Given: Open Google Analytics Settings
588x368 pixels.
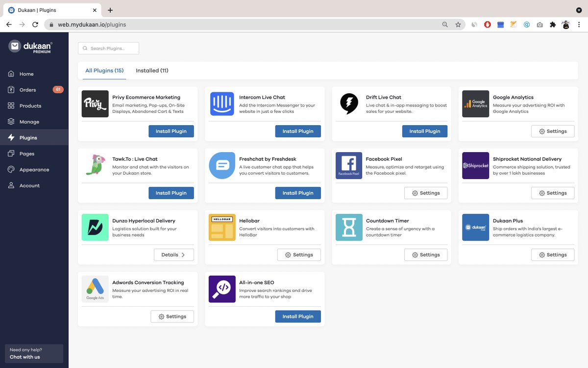Looking at the screenshot, I should (x=553, y=131).
